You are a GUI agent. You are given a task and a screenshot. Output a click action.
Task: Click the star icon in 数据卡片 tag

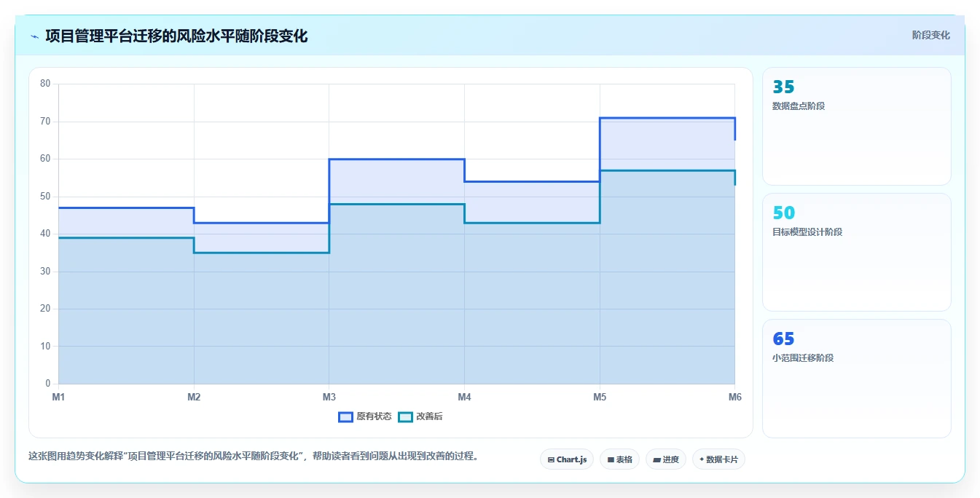(702, 459)
